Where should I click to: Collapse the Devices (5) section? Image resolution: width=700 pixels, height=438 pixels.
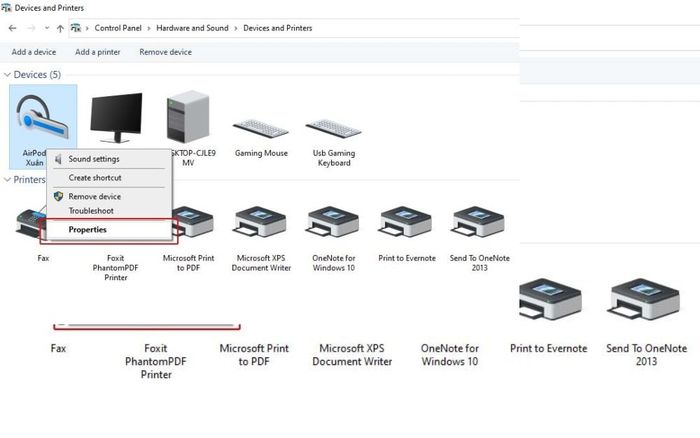(x=7, y=75)
